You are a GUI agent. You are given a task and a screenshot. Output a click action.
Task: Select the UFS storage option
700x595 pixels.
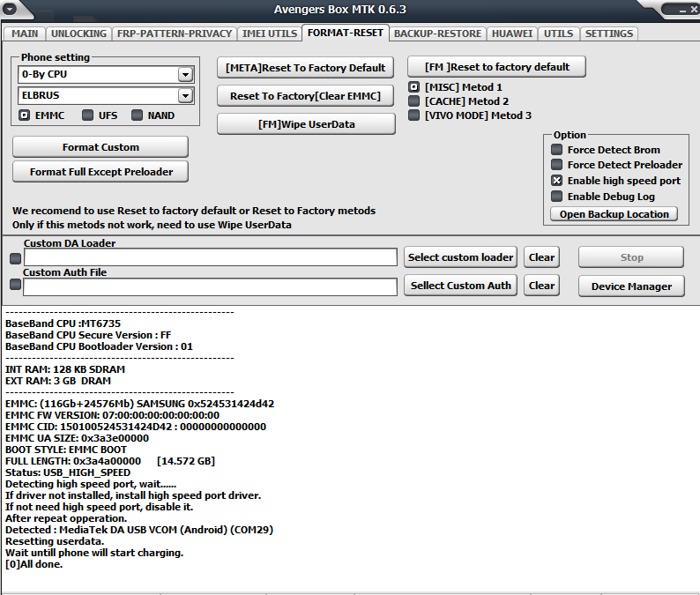pyautogui.click(x=87, y=115)
